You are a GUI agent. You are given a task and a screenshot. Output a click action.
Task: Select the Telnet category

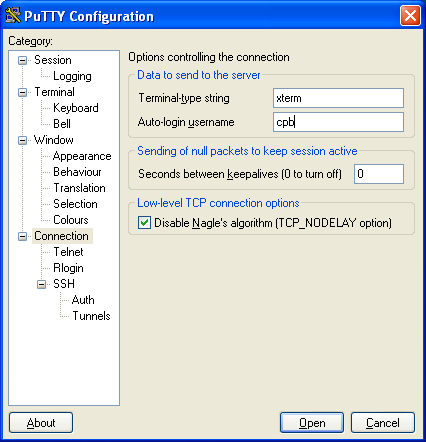click(x=68, y=252)
